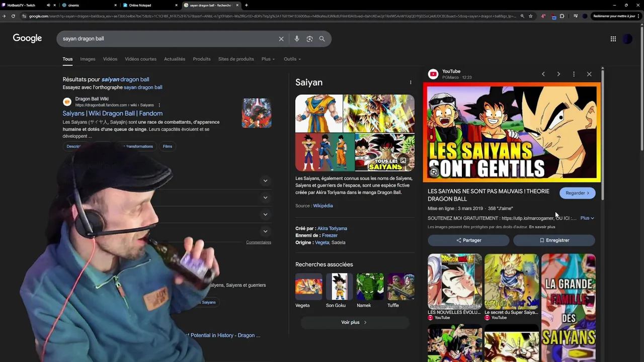Start voice search with the microphone icon
The image size is (644, 362).
(297, 39)
